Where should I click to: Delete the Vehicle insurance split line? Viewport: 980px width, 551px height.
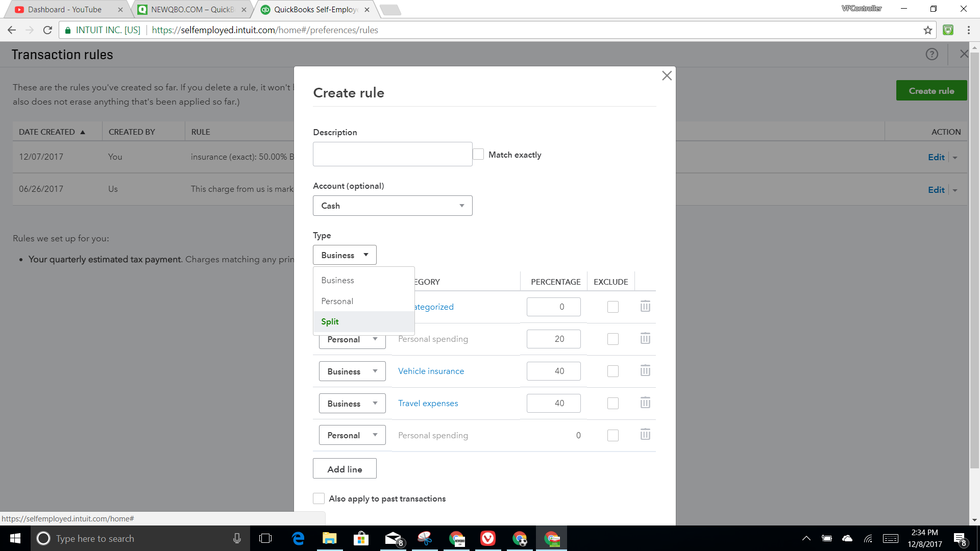click(x=645, y=371)
